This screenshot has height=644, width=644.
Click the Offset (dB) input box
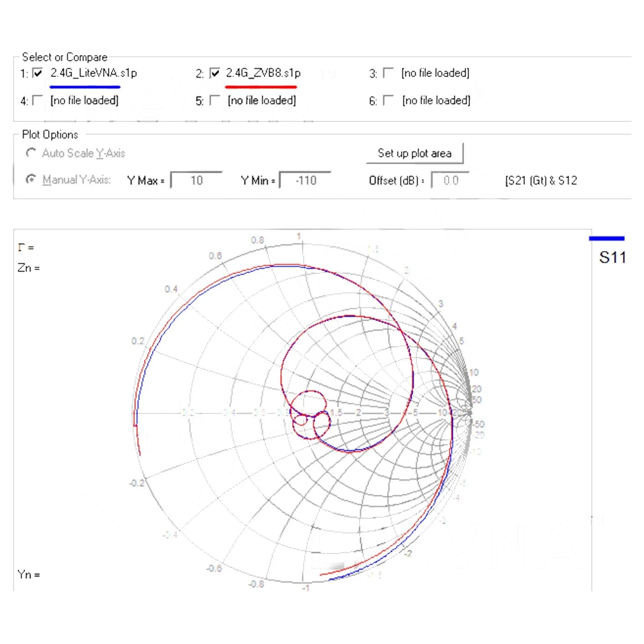tap(450, 180)
